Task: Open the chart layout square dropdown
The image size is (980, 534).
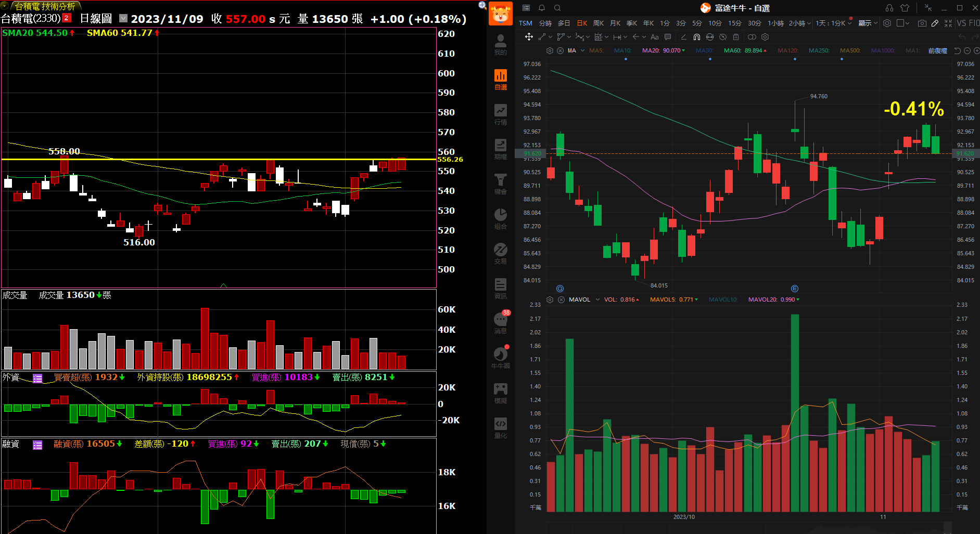Action: click(x=903, y=23)
